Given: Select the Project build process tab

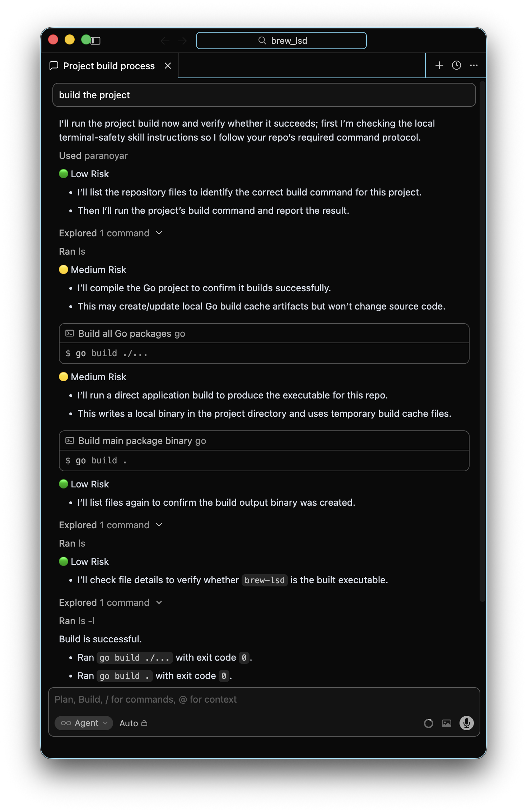Looking at the screenshot, I should (108, 66).
